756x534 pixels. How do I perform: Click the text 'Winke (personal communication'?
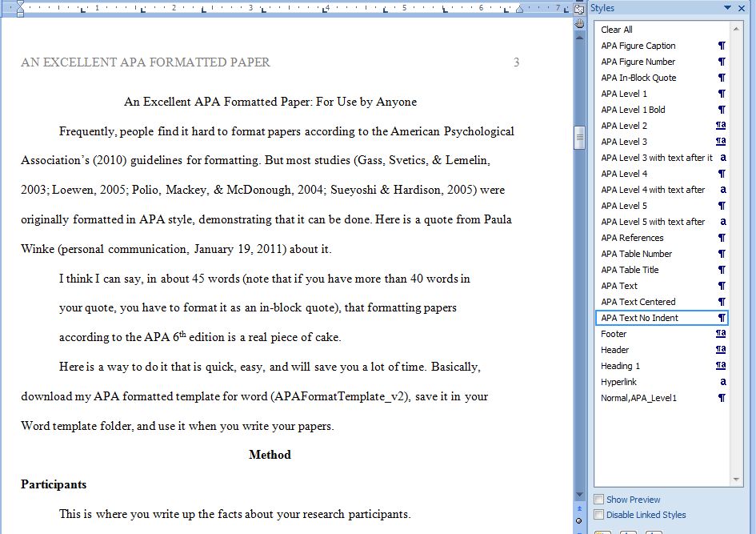point(104,249)
